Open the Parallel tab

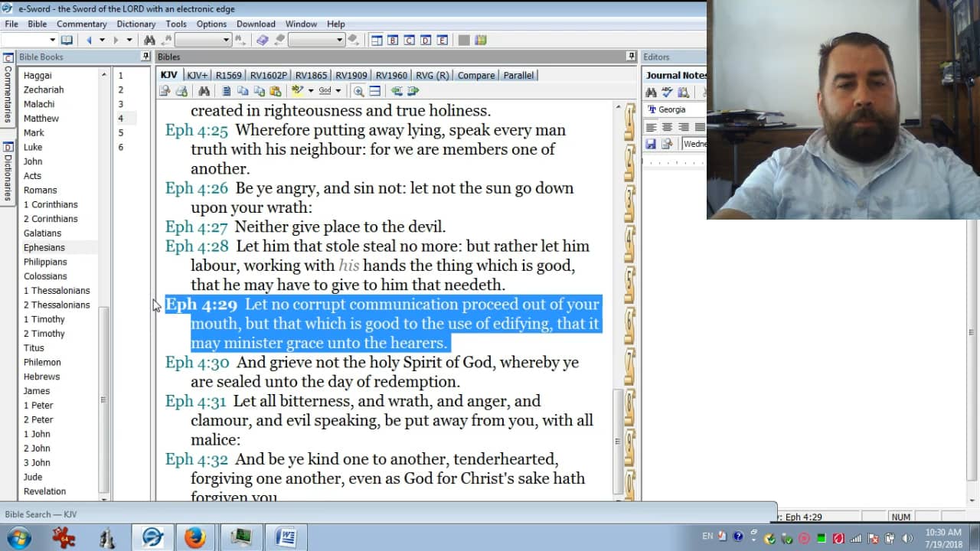click(x=518, y=75)
